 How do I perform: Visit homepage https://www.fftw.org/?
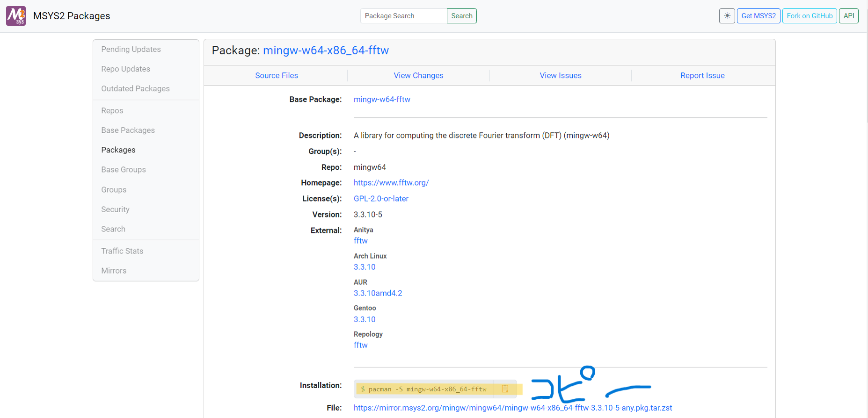391,182
